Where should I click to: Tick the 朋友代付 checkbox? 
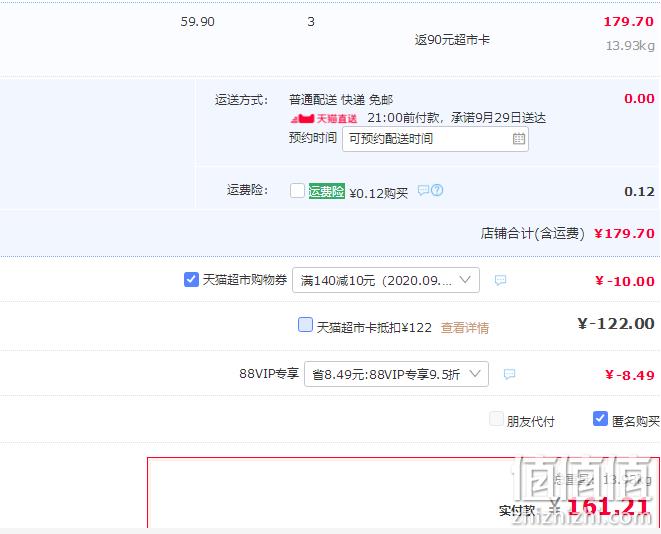pos(496,419)
